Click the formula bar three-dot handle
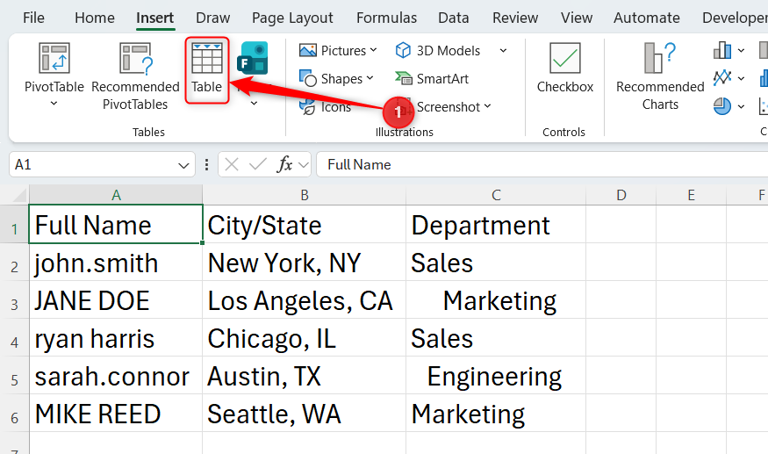This screenshot has height=454, width=768. [x=207, y=165]
